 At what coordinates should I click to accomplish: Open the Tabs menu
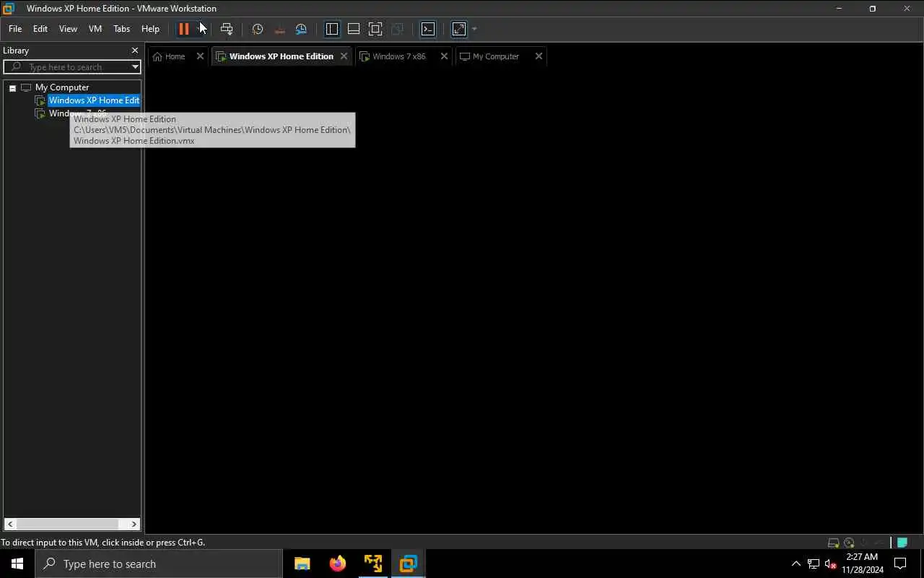coord(121,29)
